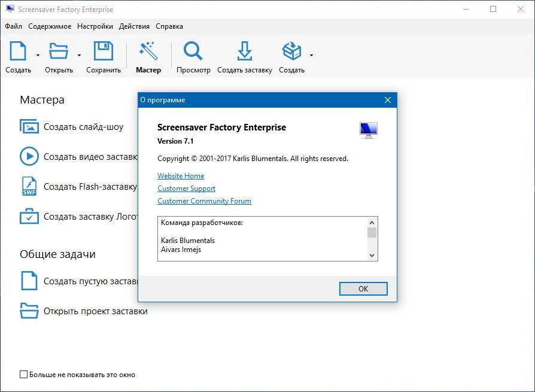Image resolution: width=535 pixels, height=392 pixels.
Task: Click the credits scrollbar down arrow
Action: coord(372,255)
